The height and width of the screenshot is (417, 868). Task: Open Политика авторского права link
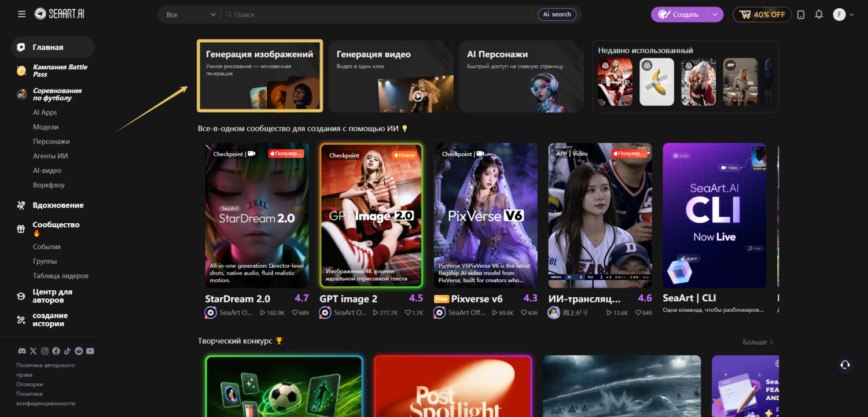tap(45, 370)
